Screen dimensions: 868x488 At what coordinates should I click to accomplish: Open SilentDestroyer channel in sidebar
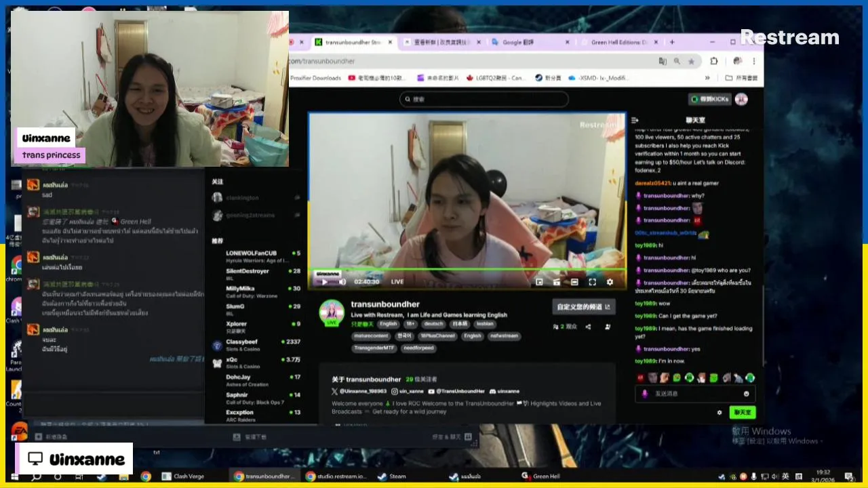click(256, 274)
